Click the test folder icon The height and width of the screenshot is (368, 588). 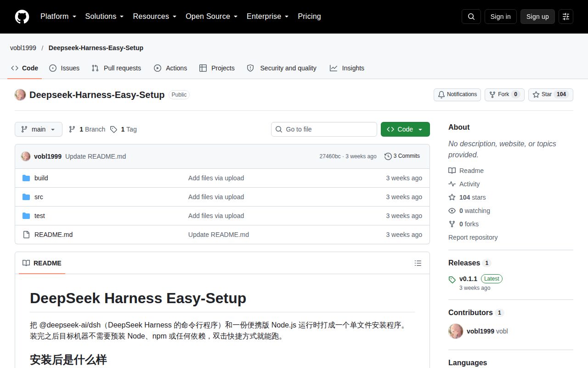[x=26, y=216]
